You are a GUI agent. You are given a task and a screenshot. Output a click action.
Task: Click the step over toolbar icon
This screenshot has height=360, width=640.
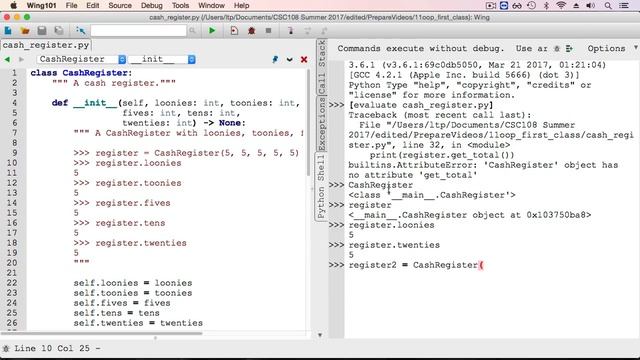click(x=307, y=31)
